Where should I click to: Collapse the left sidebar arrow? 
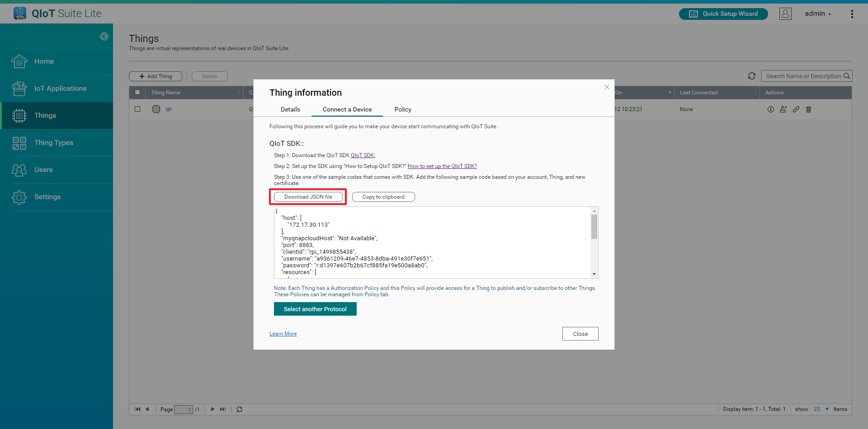[104, 37]
